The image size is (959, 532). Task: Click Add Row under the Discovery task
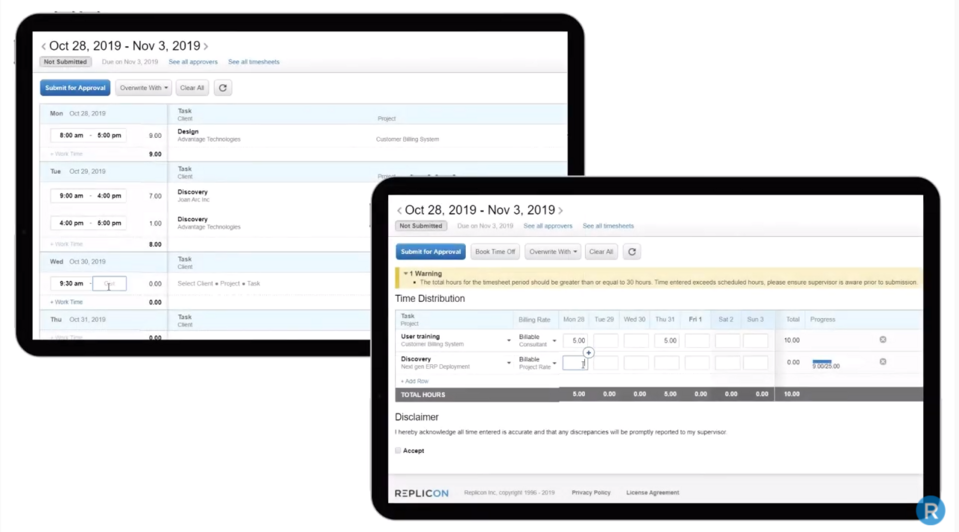tap(415, 381)
